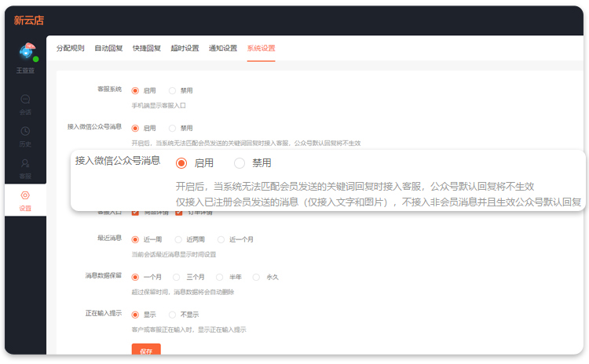Open the 自动回复 tab
Viewport: 589px width, 364px height.
108,48
